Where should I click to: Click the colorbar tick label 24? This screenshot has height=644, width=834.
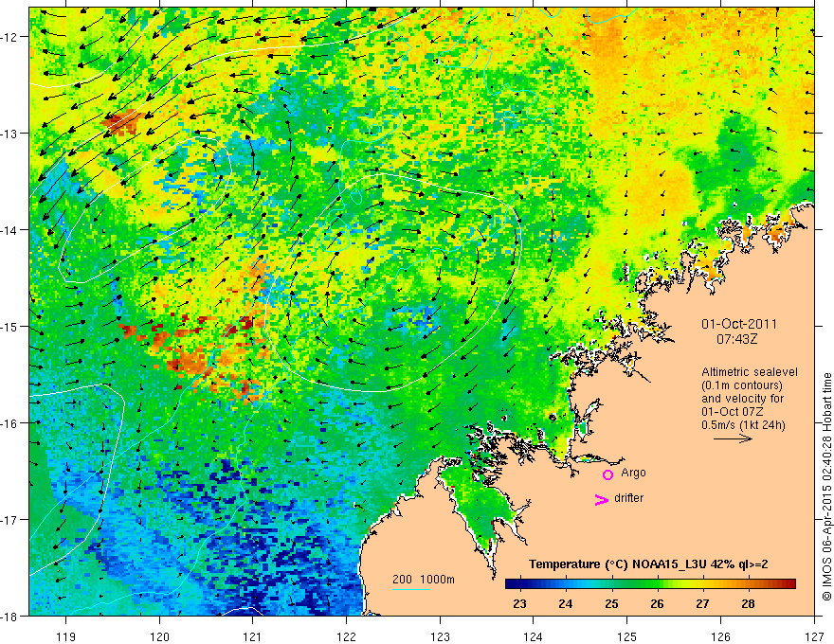coord(566,603)
